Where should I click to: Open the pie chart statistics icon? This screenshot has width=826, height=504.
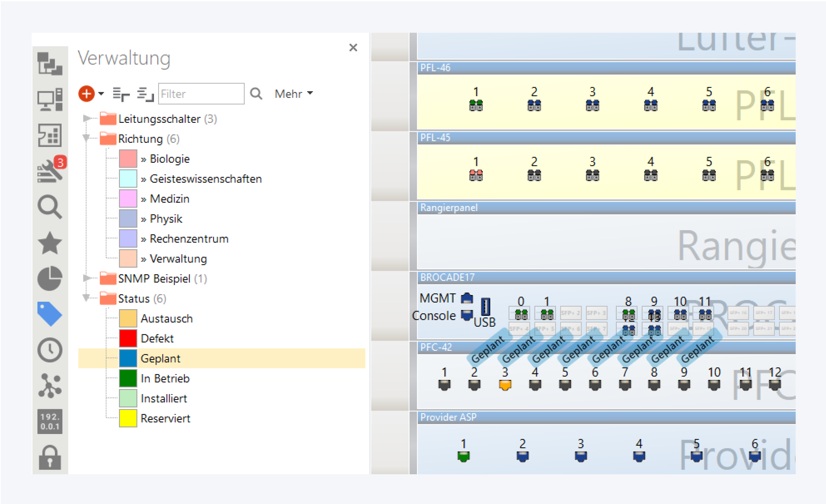pos(50,278)
